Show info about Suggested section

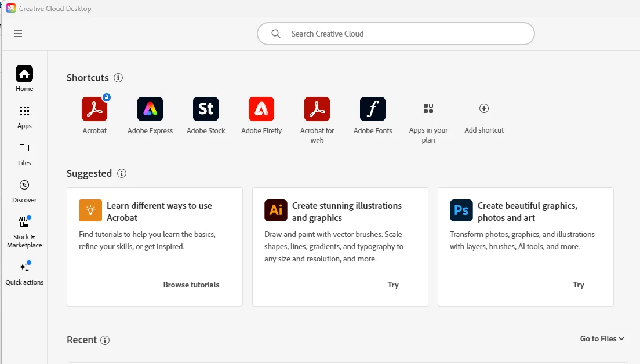(122, 173)
